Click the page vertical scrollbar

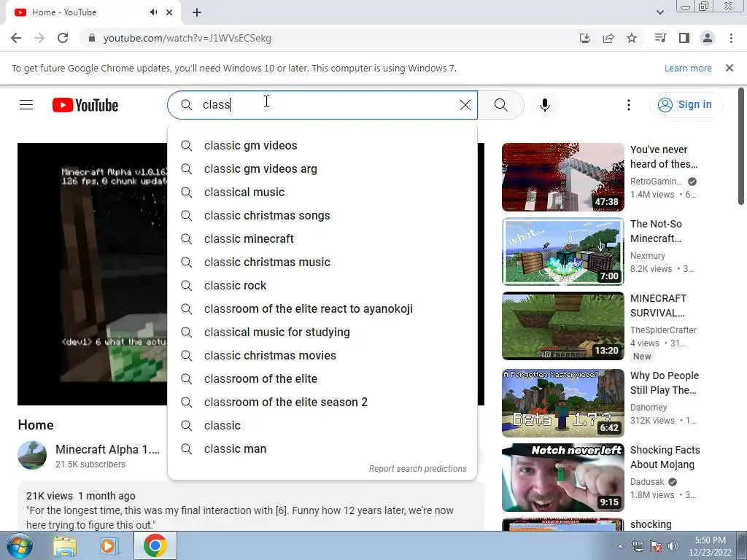coord(741,147)
